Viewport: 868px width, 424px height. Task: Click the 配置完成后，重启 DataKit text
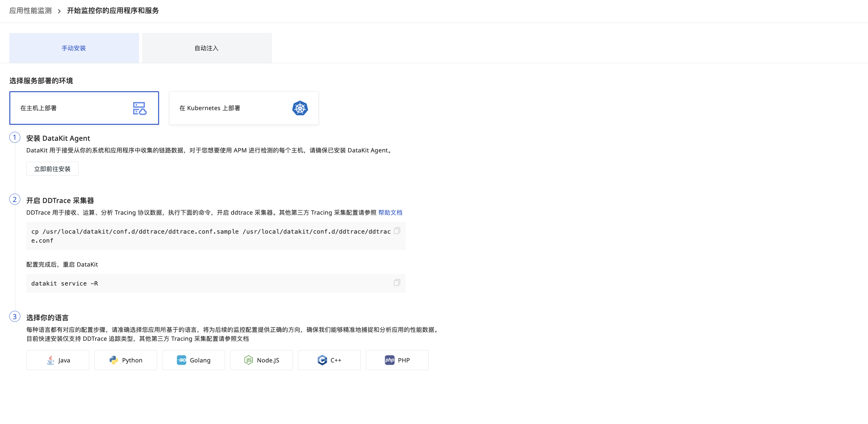[62, 264]
